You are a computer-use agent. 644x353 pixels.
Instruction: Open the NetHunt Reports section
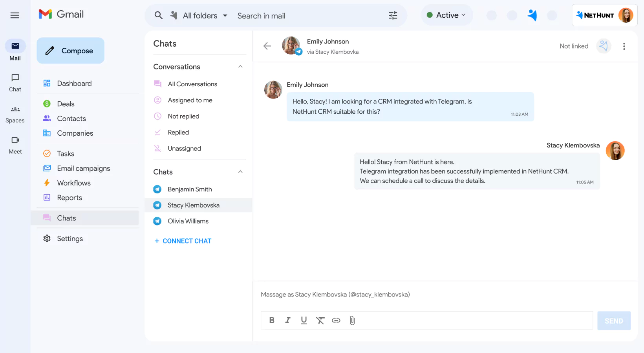[70, 198]
